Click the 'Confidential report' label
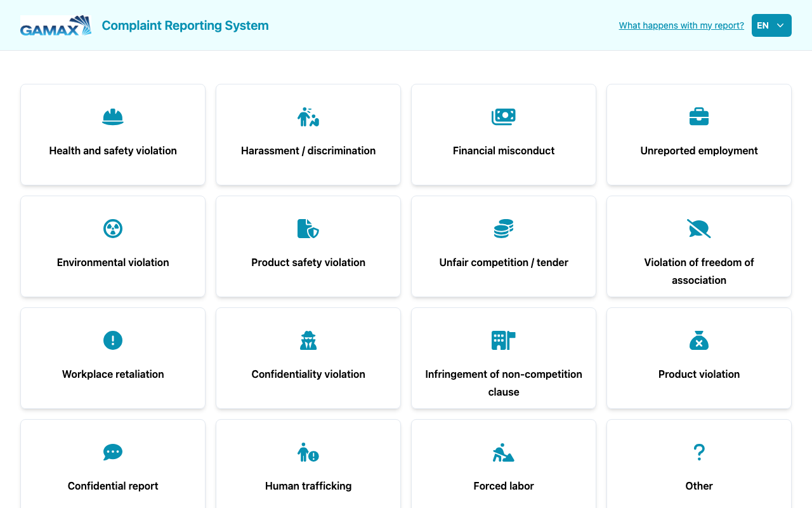 tap(113, 486)
